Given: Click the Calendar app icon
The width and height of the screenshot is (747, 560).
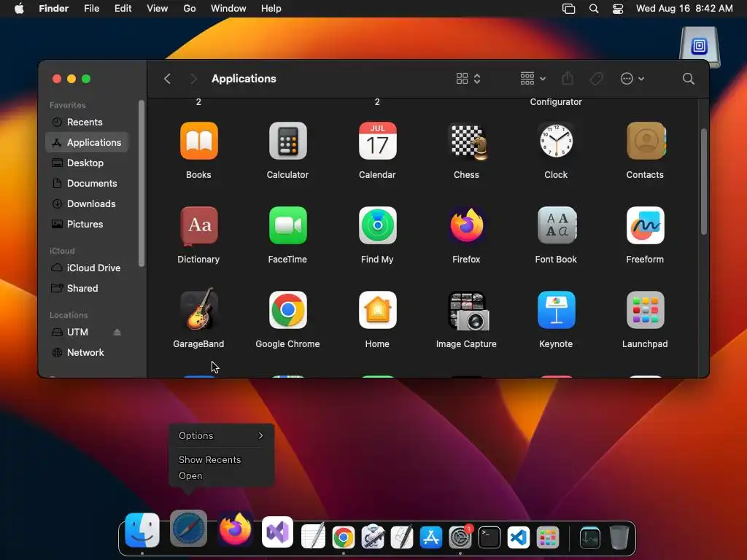Looking at the screenshot, I should pyautogui.click(x=377, y=141).
